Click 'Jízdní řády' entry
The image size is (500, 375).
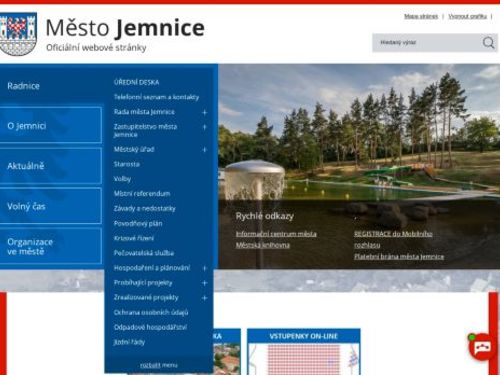pyautogui.click(x=129, y=342)
